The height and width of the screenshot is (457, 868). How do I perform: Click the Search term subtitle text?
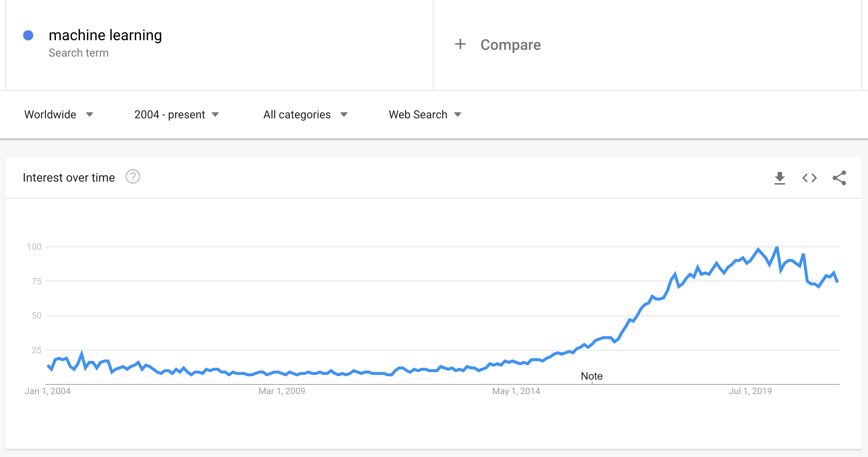coord(78,53)
